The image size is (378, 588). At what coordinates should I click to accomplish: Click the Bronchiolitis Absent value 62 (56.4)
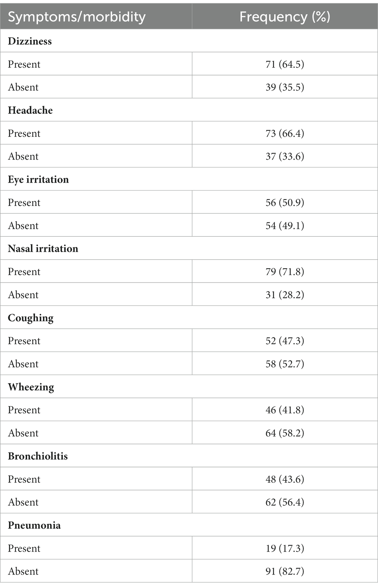pyautogui.click(x=285, y=502)
